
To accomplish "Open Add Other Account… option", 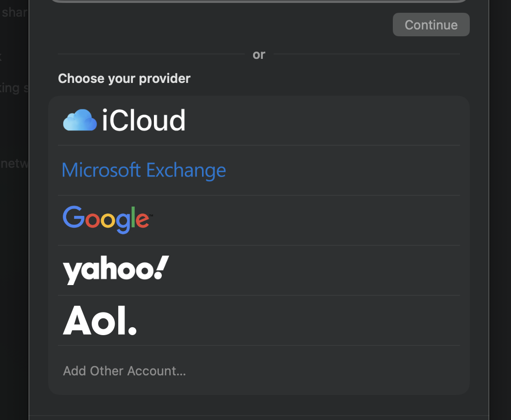I will 125,371.
